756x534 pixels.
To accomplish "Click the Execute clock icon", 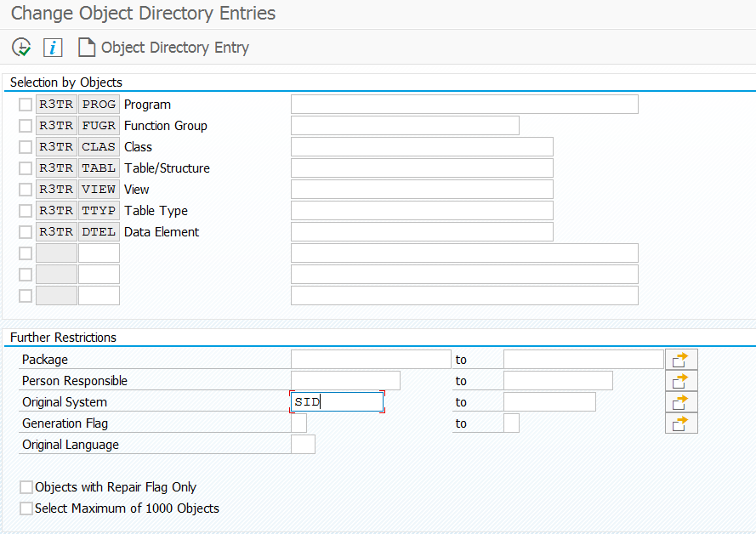I will 21,48.
